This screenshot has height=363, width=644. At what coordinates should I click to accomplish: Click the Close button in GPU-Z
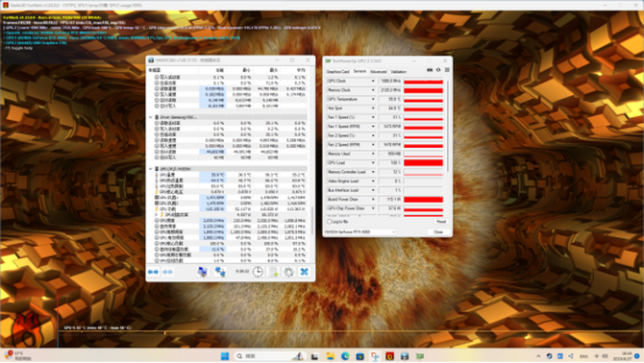pos(438,232)
